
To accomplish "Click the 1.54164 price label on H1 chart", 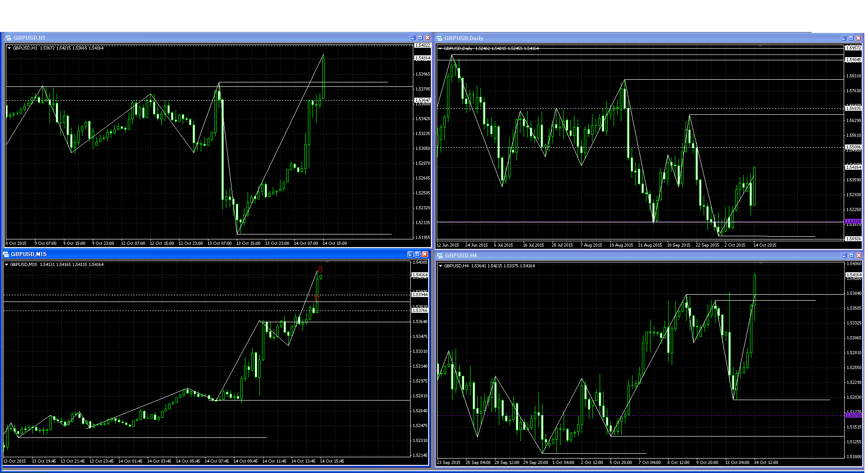I will (422, 58).
